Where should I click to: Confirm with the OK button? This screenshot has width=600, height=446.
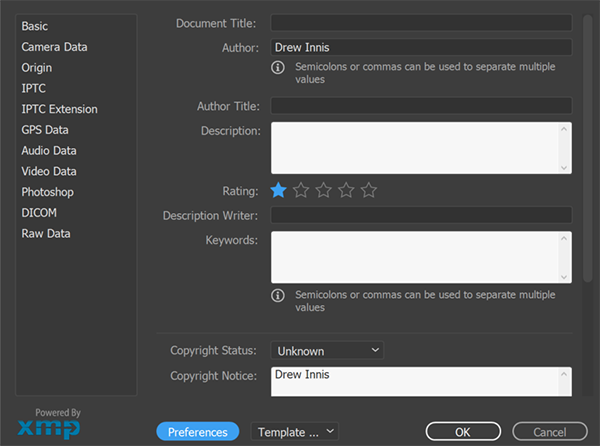462,432
